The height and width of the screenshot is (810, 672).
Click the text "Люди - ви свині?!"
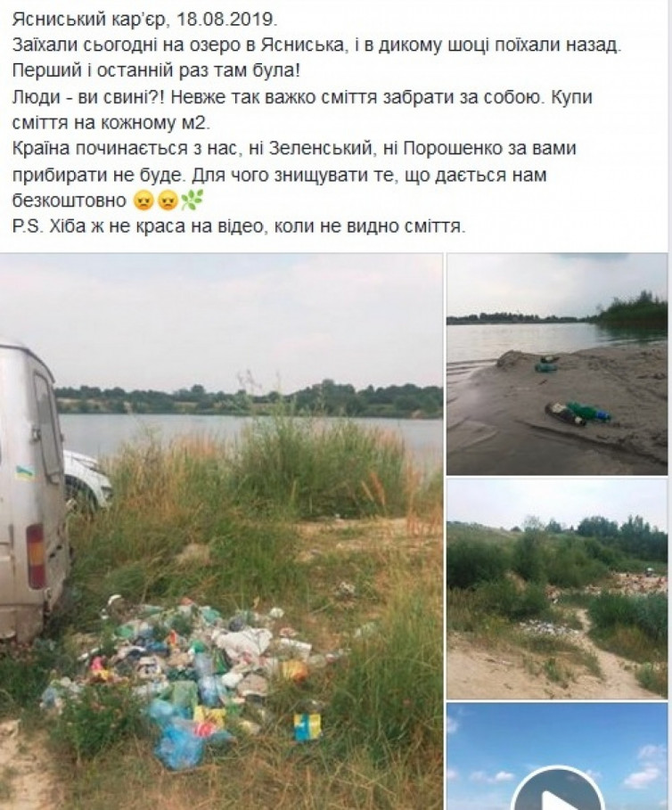85,97
